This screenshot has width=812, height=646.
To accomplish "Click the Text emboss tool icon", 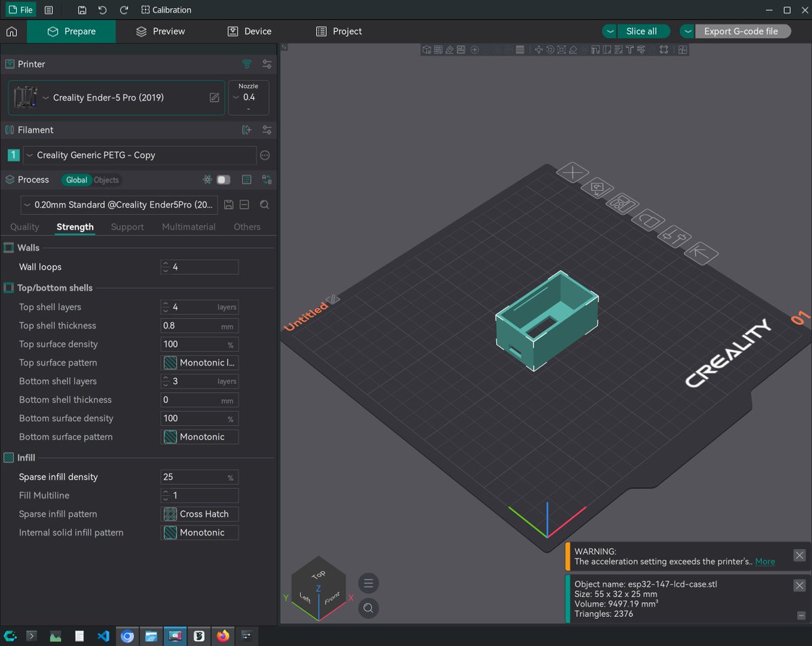I will [630, 49].
